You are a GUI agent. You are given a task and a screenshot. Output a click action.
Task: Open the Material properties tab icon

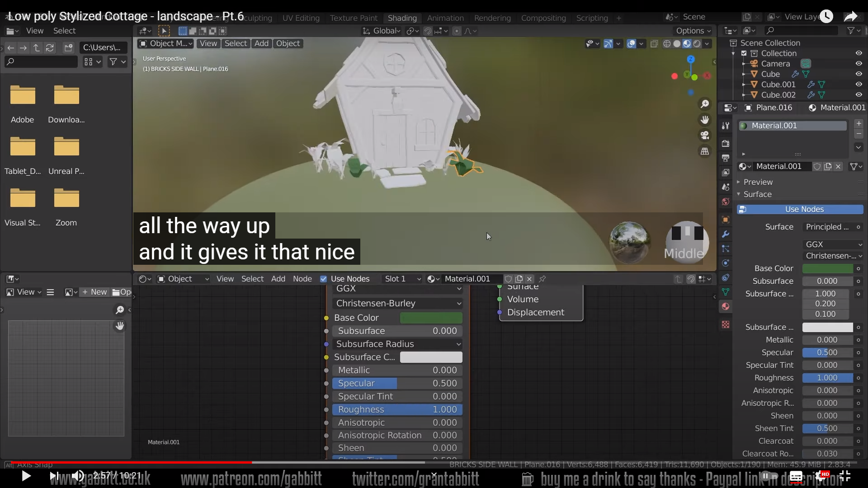click(726, 306)
